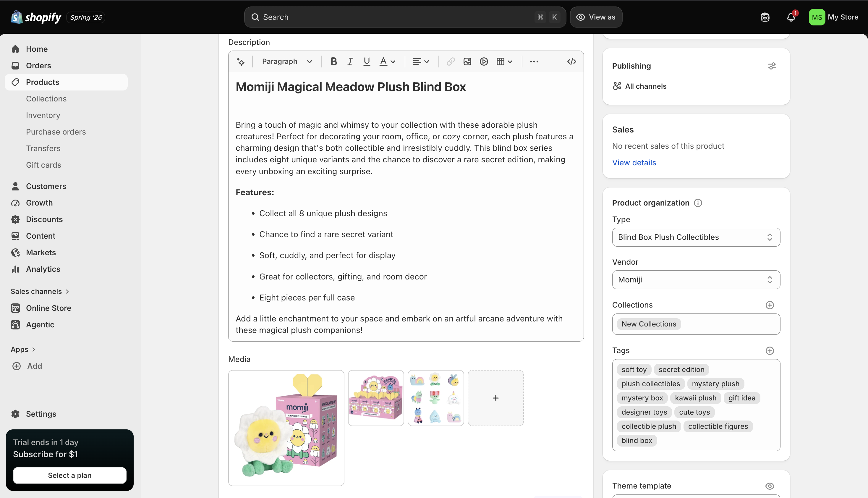868x498 pixels.
Task: Open Inventory sub-item
Action: click(43, 115)
